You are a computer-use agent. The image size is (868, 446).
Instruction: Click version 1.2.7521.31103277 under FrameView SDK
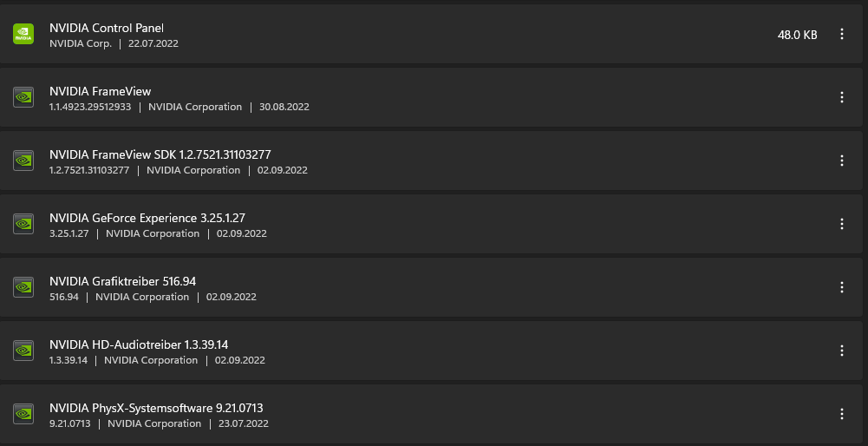coord(89,170)
